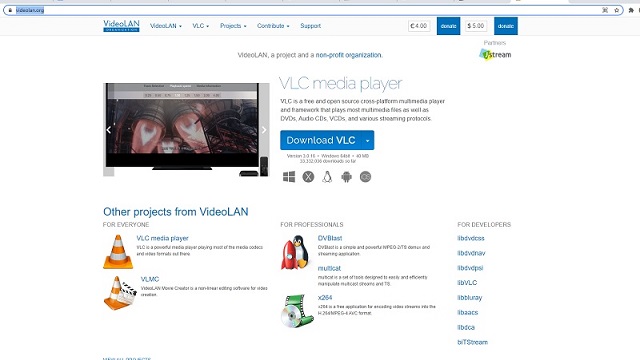Open the multicat project link
Screen dimensions: 640x360
329,268
